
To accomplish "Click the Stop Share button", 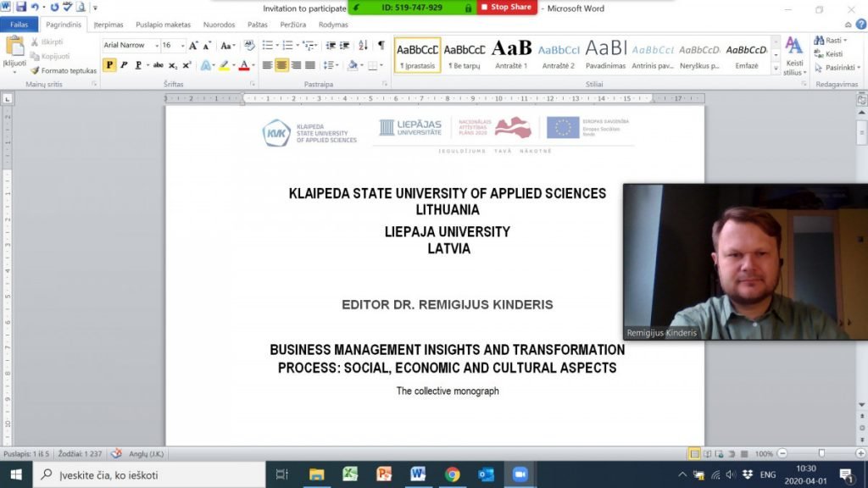I will pos(507,7).
